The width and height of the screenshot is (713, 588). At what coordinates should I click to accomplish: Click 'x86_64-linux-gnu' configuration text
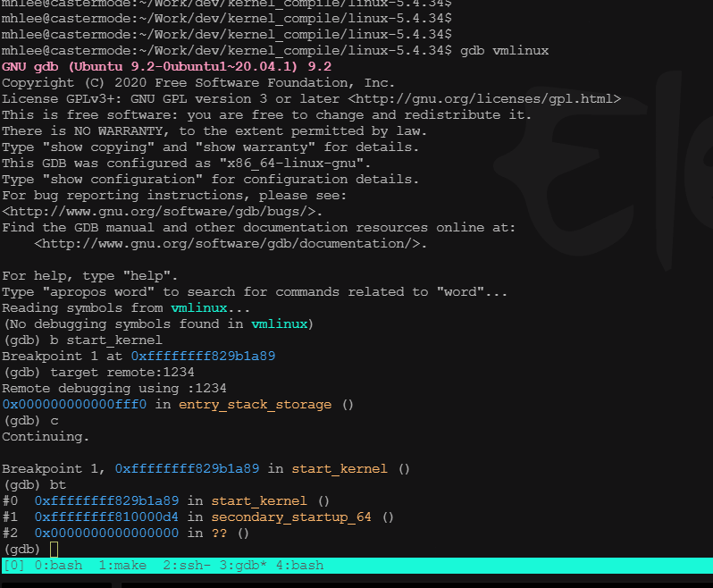point(291,164)
